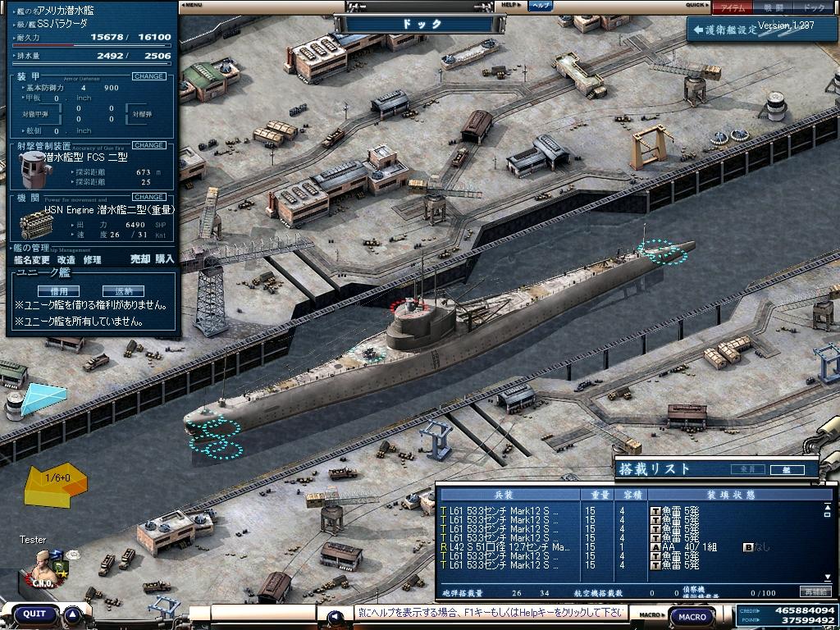Click the blue flag icon above portrait
The height and width of the screenshot is (630, 840).
(57, 555)
